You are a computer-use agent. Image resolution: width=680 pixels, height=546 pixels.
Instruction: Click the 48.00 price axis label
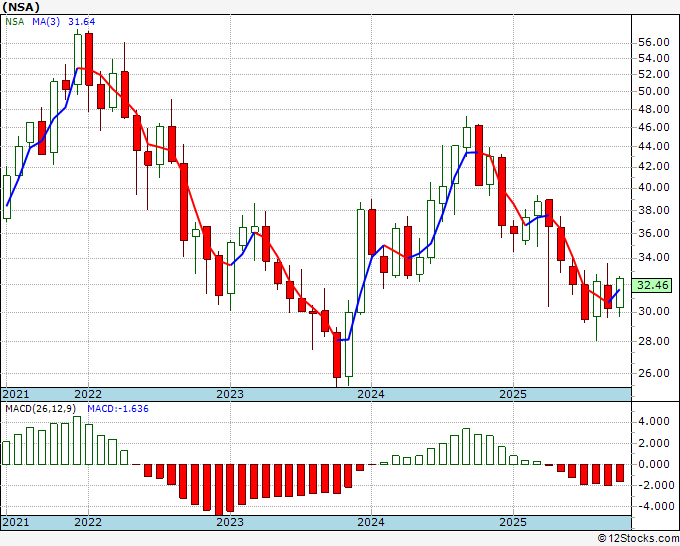[654, 109]
